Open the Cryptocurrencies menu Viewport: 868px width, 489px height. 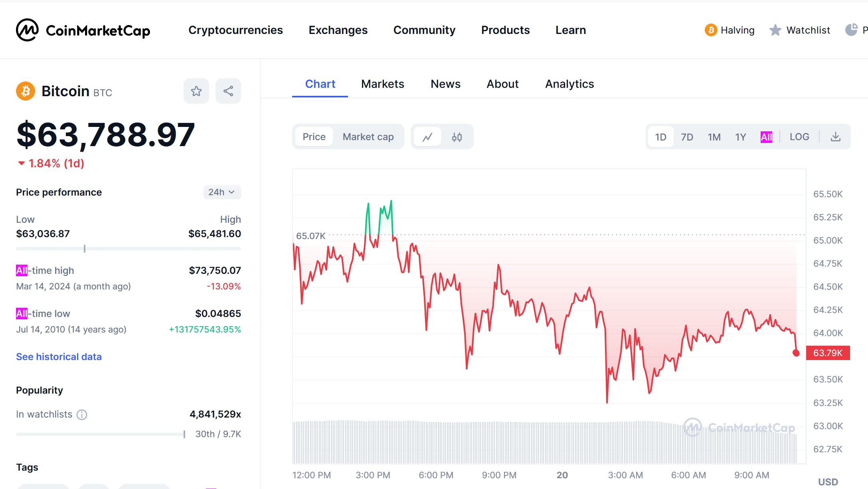[x=235, y=30]
